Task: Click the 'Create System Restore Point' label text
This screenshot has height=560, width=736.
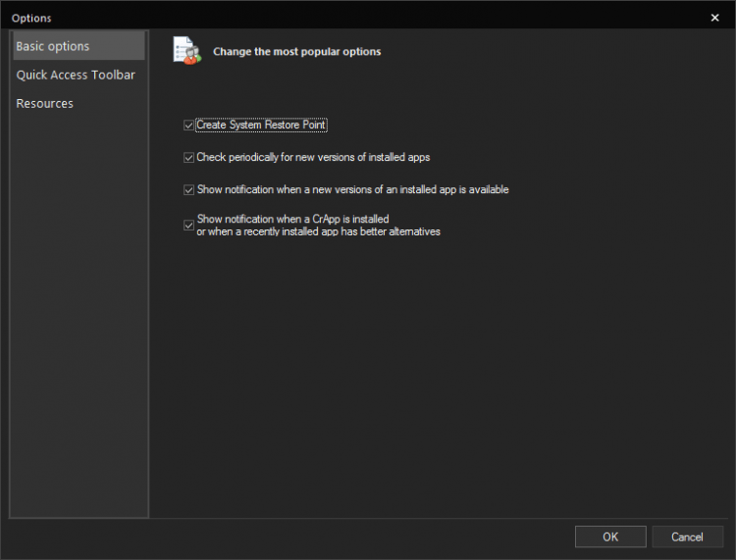Action: tap(261, 126)
